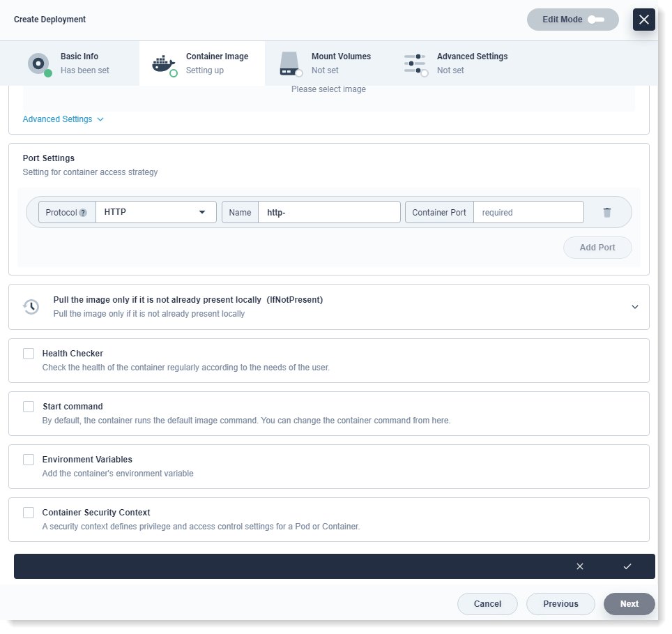Click the Container Port required field
Viewport: 672px width, 634px height.
pos(528,212)
